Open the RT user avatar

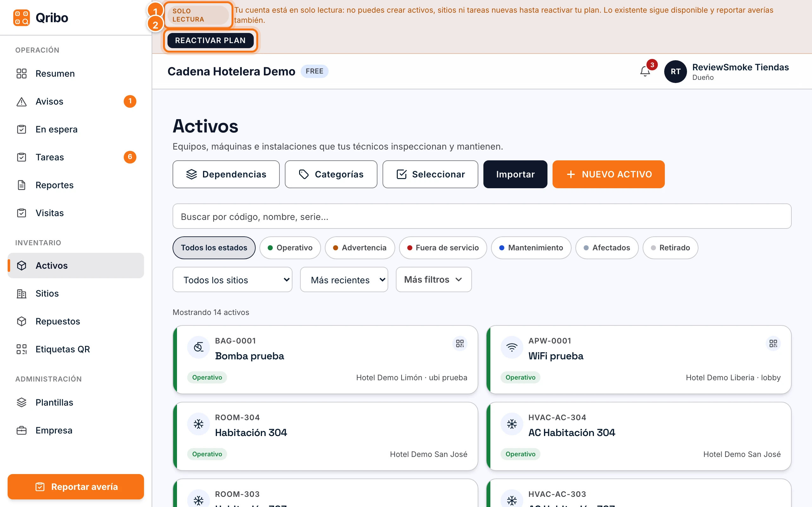click(x=675, y=71)
